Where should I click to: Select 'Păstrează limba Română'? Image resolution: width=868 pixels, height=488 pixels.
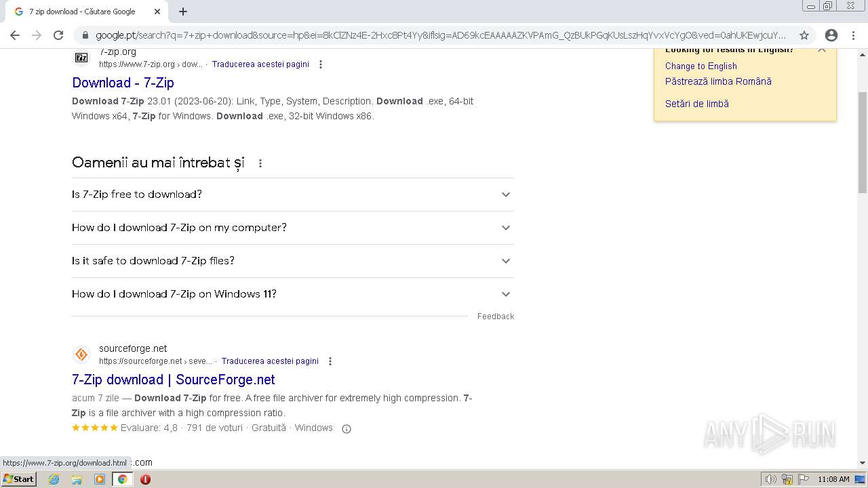(x=718, y=81)
